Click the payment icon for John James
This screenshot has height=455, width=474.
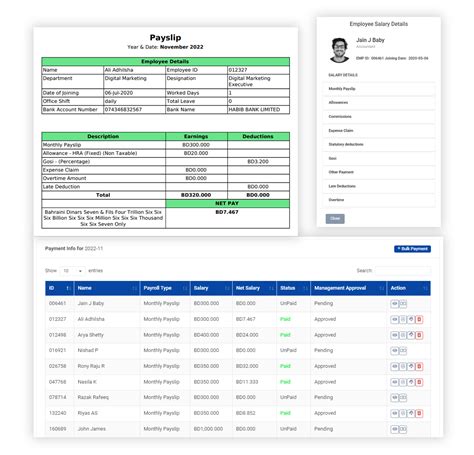pyautogui.click(x=403, y=429)
